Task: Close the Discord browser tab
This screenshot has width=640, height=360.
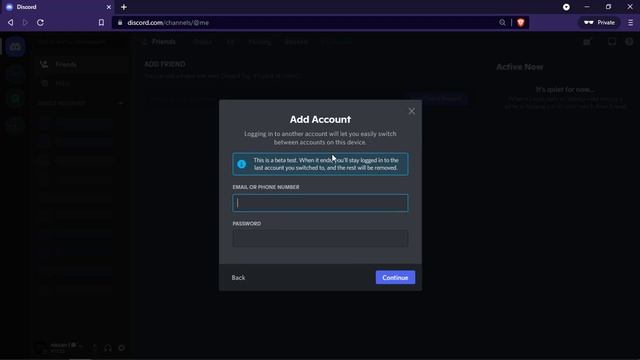Action: (x=109, y=7)
